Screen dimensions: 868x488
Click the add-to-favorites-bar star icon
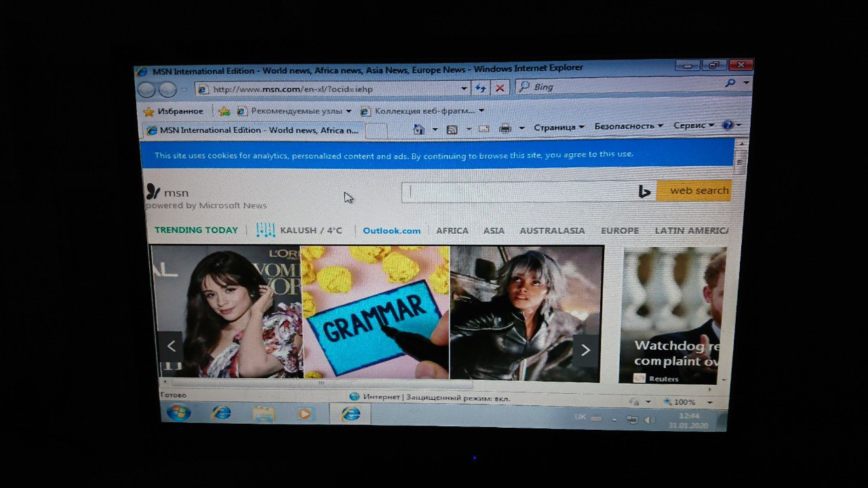[224, 111]
